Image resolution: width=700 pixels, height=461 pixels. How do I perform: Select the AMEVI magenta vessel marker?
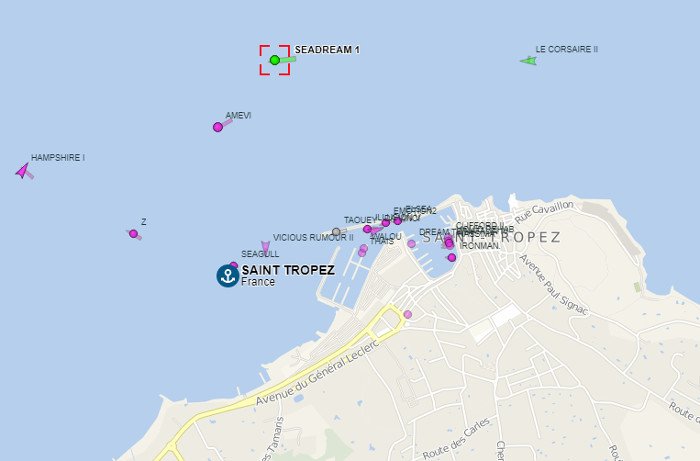[x=218, y=127]
